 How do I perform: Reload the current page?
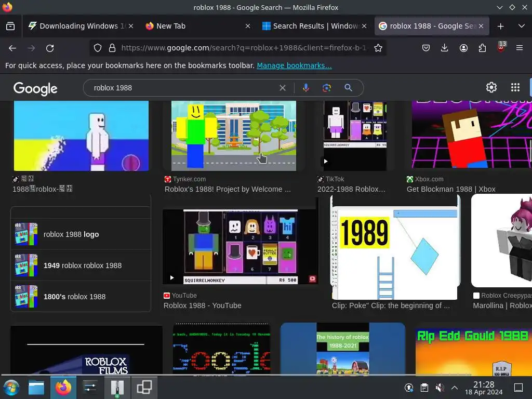click(50, 48)
